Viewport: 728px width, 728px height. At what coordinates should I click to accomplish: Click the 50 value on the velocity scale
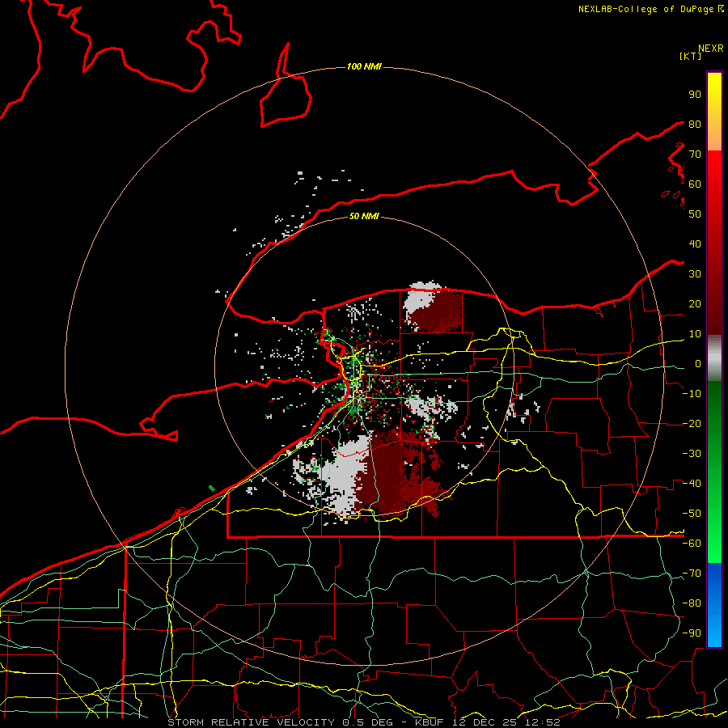[695, 214]
